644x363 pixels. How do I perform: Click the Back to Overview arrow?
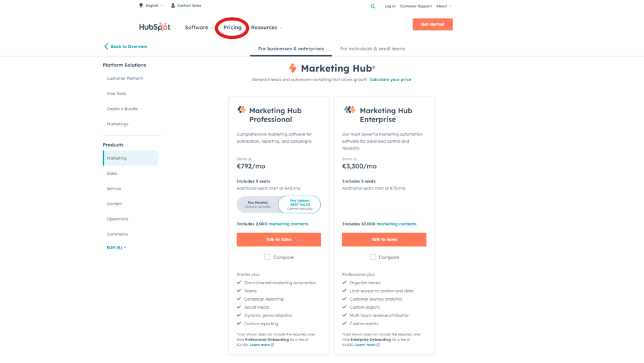(x=106, y=47)
